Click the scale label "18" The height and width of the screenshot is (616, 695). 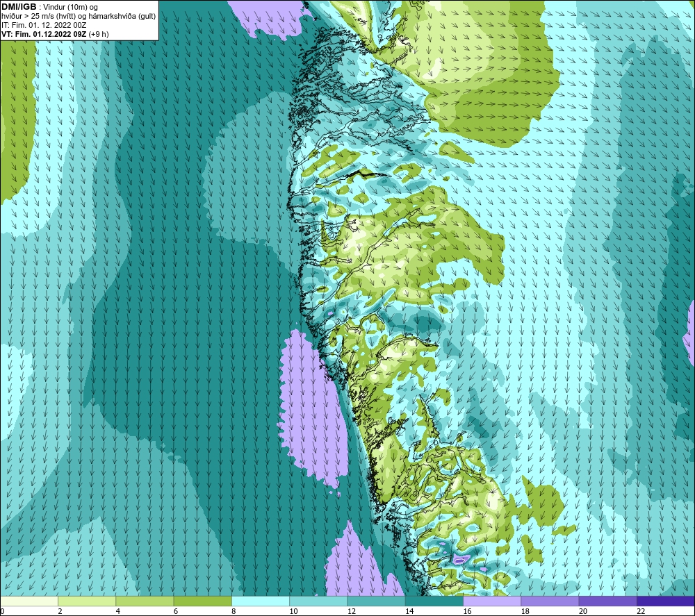[x=525, y=611]
